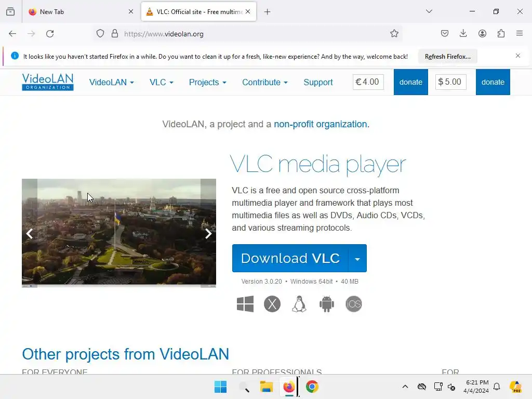
Task: Select the macOS X platform icon
Action: click(272, 303)
